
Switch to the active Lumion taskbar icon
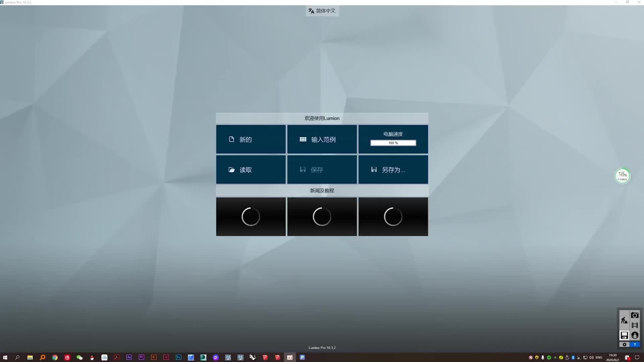(290, 357)
